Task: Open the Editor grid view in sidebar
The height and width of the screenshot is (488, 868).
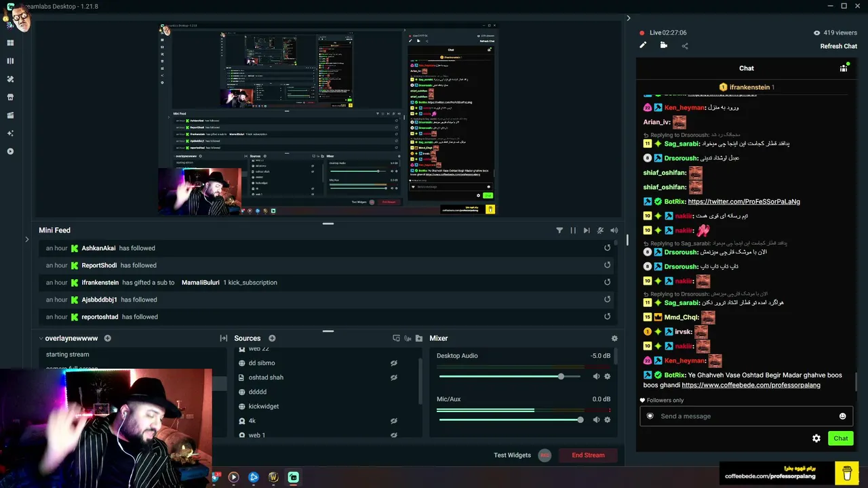Action: [x=10, y=43]
